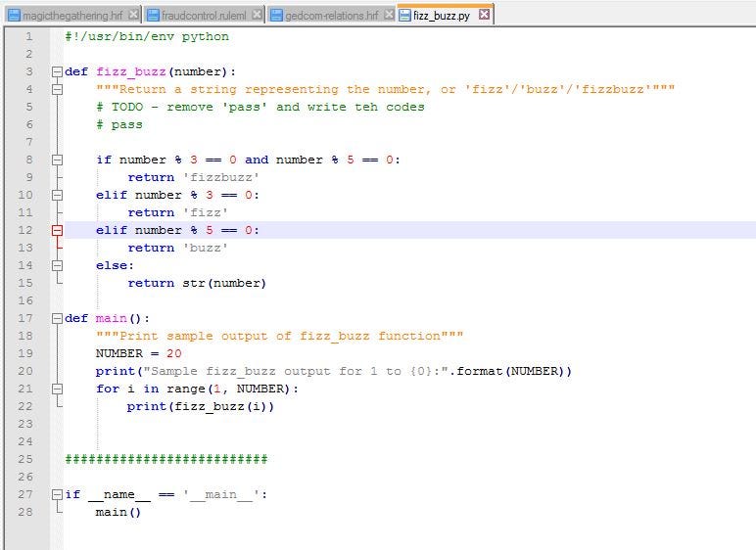Viewport: 756px width, 550px height.
Task: Click the value 20 on line 19
Action: pyautogui.click(x=174, y=354)
